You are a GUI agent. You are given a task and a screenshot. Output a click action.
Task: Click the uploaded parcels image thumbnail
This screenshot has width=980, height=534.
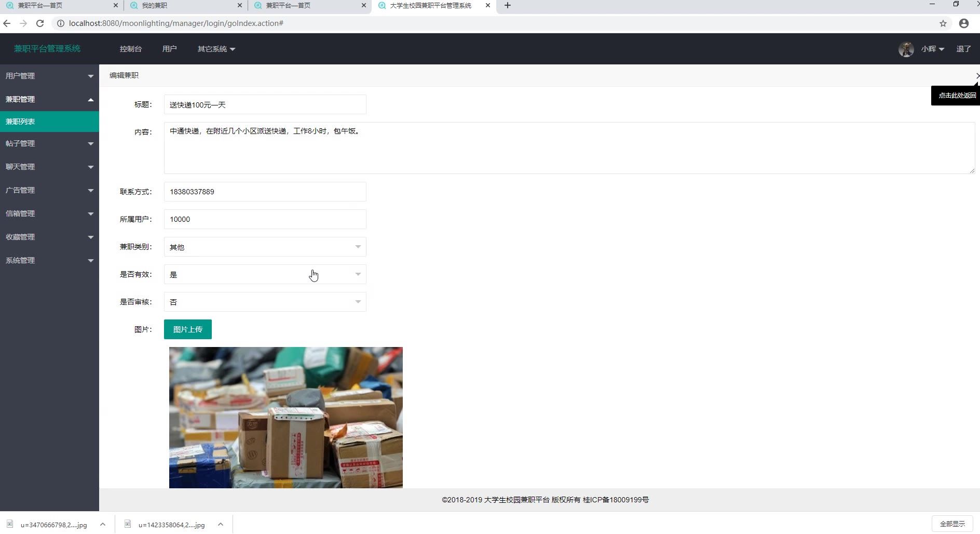[x=286, y=418]
